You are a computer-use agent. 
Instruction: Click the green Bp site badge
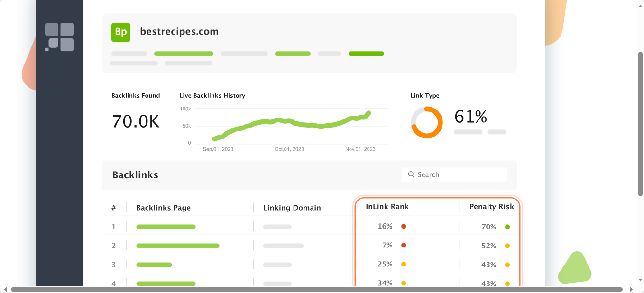tap(121, 32)
